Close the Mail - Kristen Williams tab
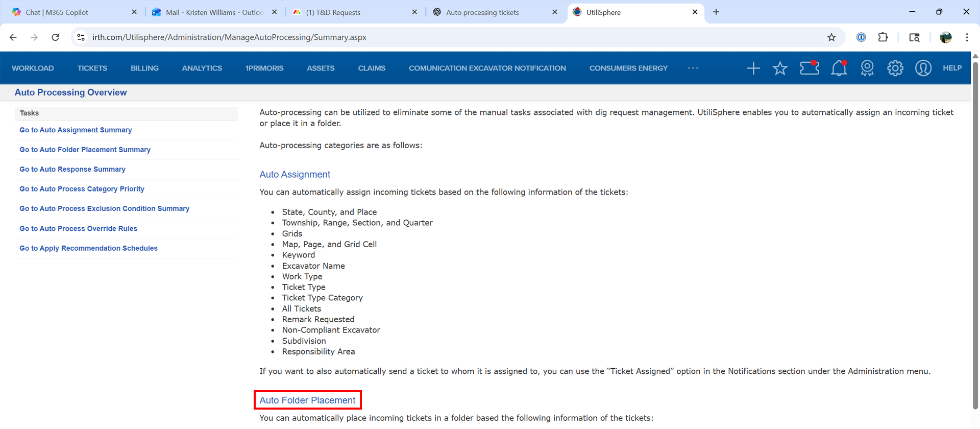Screen dimensions: 980x429 point(275,12)
